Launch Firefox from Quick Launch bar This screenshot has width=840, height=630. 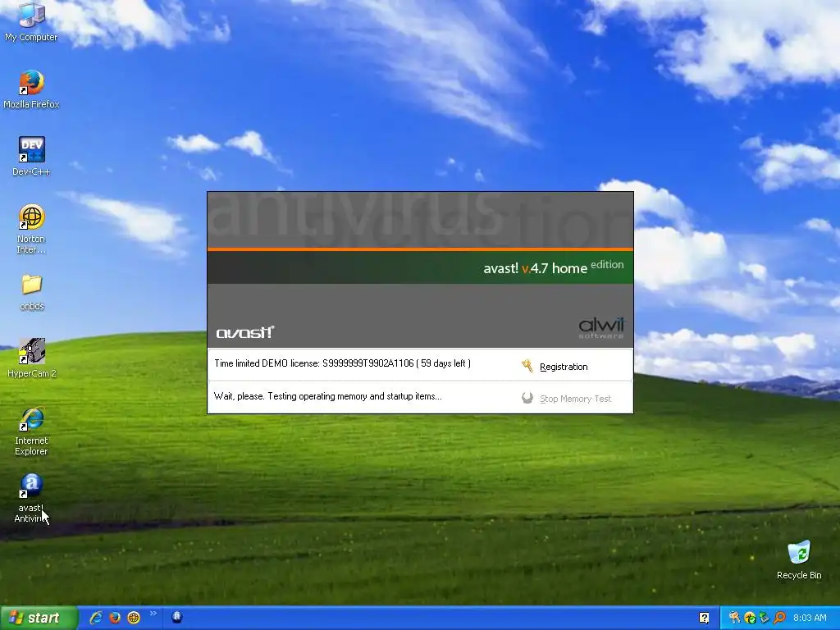click(115, 618)
